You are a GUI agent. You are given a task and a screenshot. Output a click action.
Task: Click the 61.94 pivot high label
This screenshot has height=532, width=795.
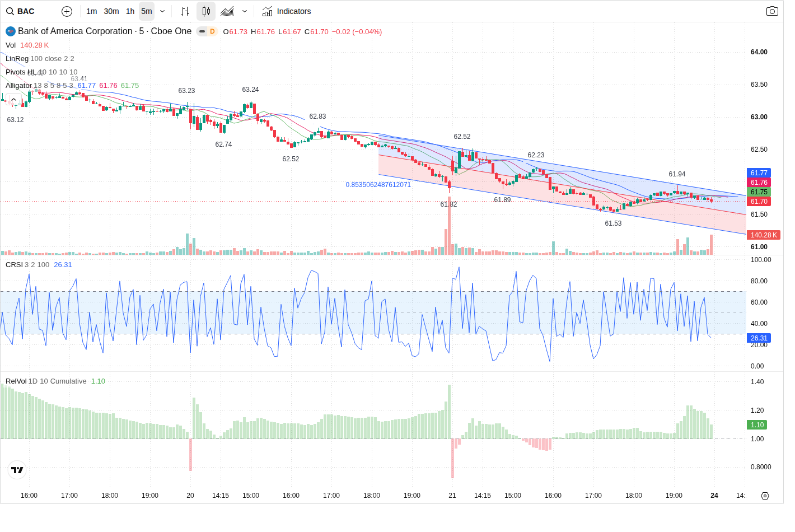pyautogui.click(x=677, y=174)
